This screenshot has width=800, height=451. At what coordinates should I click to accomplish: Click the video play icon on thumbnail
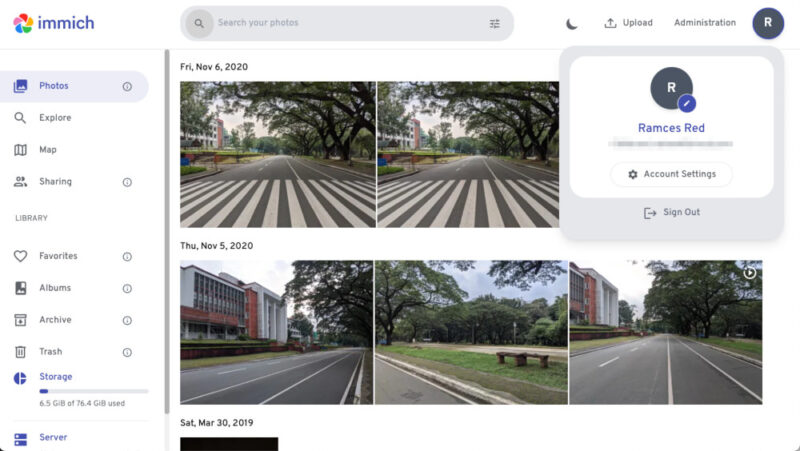[x=749, y=273]
